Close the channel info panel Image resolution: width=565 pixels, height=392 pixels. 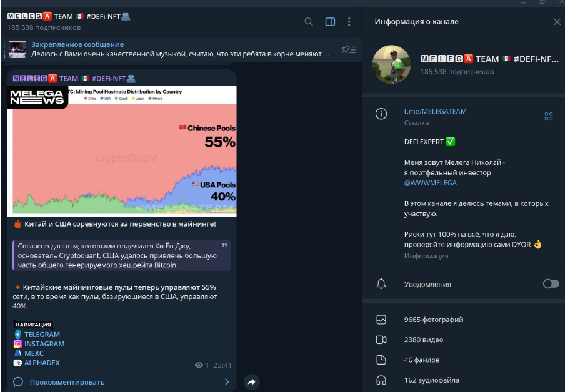(557, 22)
